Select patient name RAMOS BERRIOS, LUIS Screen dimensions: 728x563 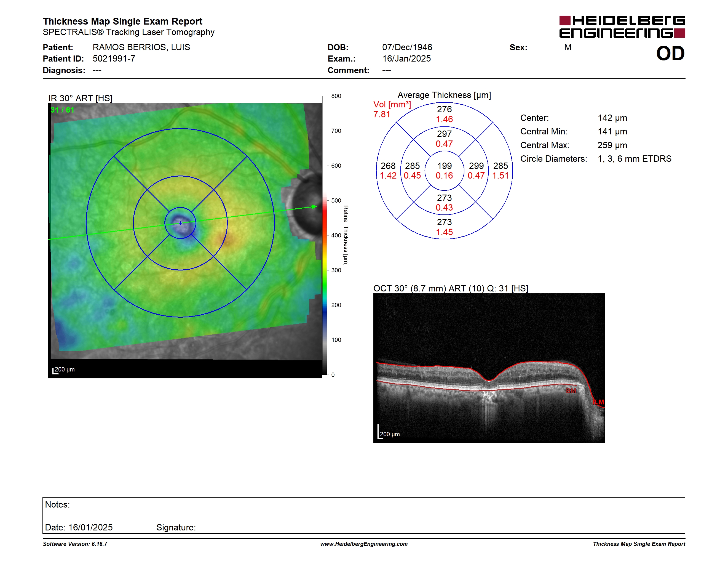(x=141, y=47)
